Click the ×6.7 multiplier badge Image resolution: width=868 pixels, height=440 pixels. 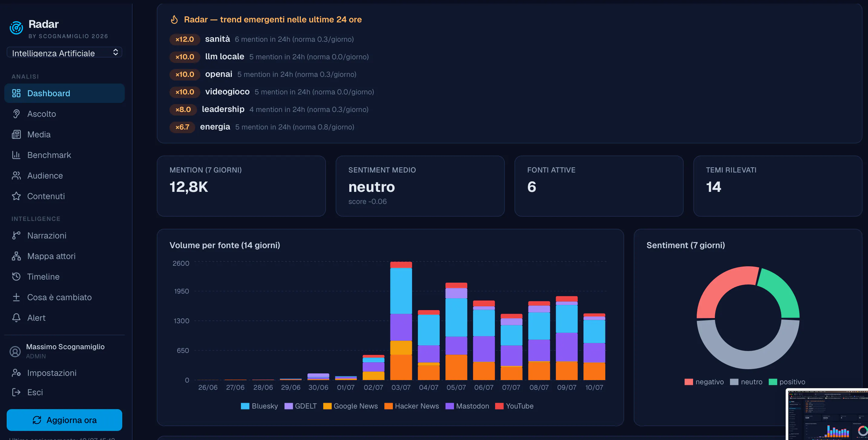click(x=182, y=127)
